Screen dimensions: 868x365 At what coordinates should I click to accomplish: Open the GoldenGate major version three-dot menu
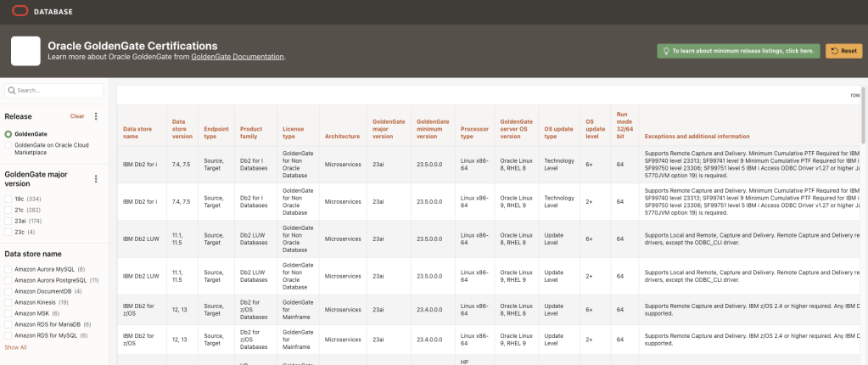(x=96, y=179)
